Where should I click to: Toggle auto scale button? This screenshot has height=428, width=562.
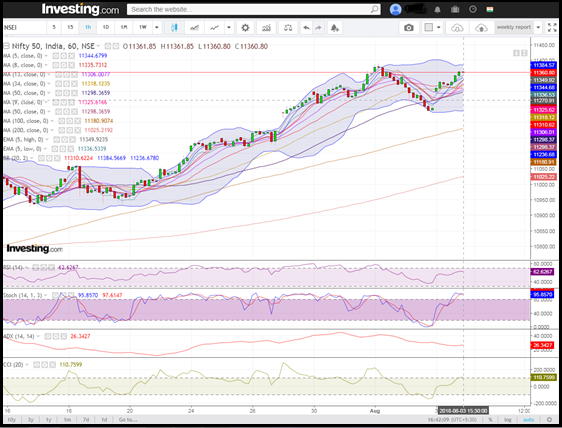click(x=529, y=420)
